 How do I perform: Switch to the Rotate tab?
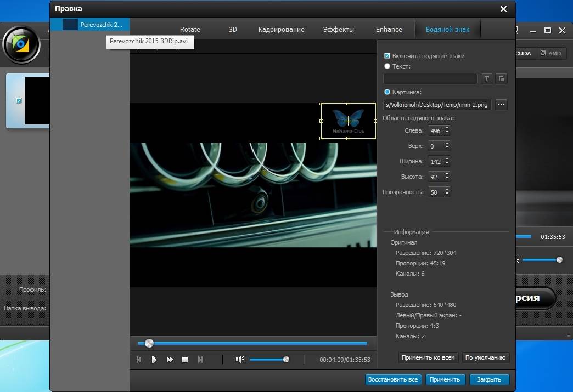coord(190,29)
